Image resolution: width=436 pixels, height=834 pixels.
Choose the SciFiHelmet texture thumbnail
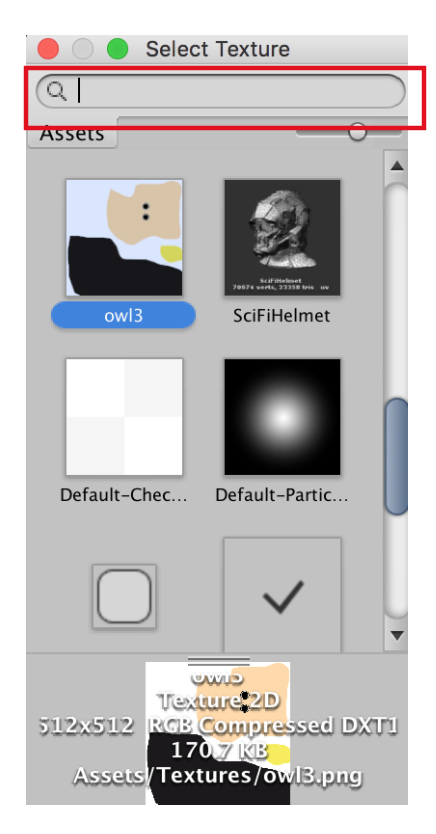282,237
